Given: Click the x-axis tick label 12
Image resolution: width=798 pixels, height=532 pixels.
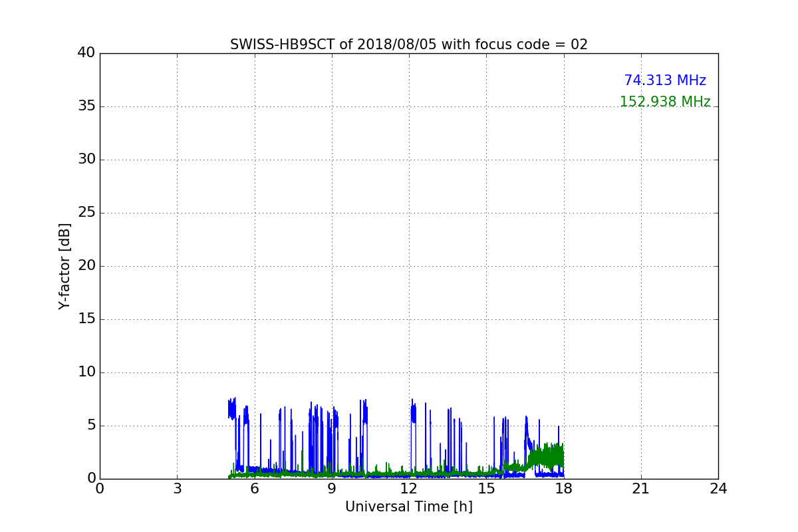Looking at the screenshot, I should click(409, 489).
